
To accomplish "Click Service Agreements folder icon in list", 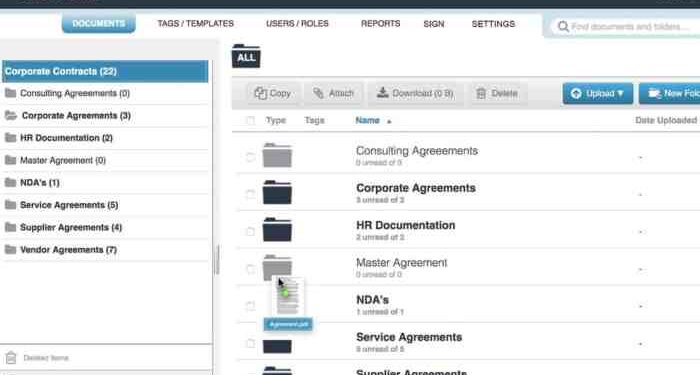I will (277, 346).
